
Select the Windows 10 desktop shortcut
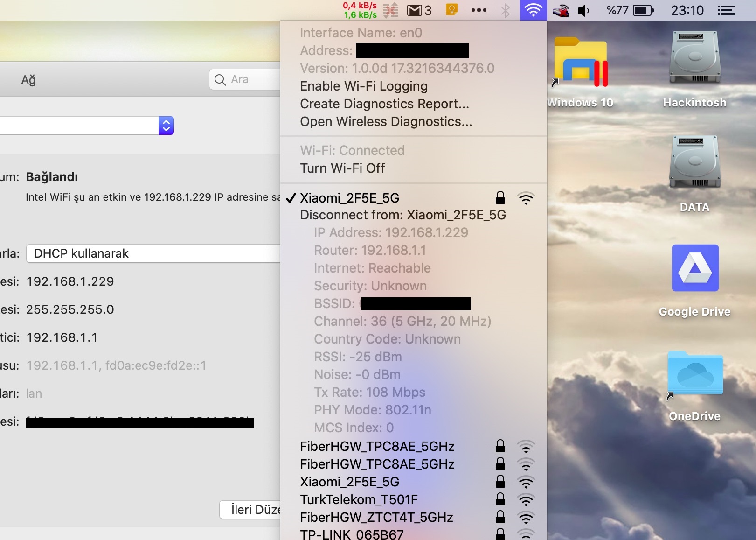pyautogui.click(x=581, y=63)
